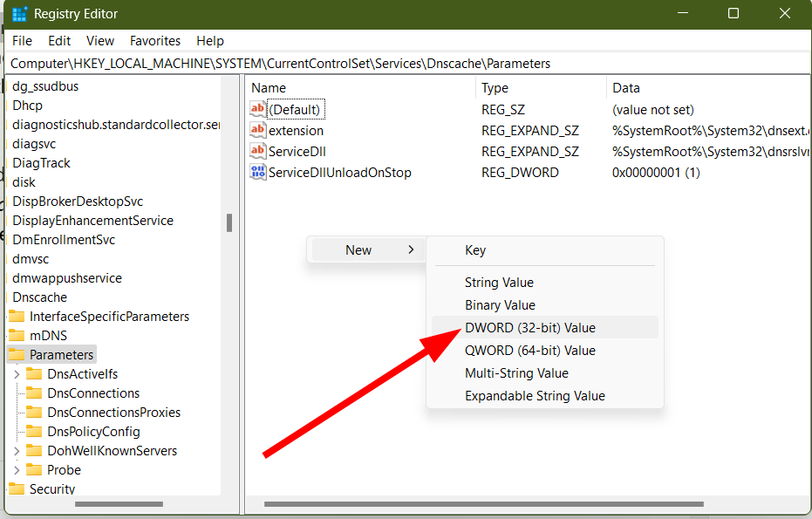Click the ServiceDll row's REG_EXPAND_SZ type cell
The height and width of the screenshot is (519, 812).
pyautogui.click(x=530, y=152)
